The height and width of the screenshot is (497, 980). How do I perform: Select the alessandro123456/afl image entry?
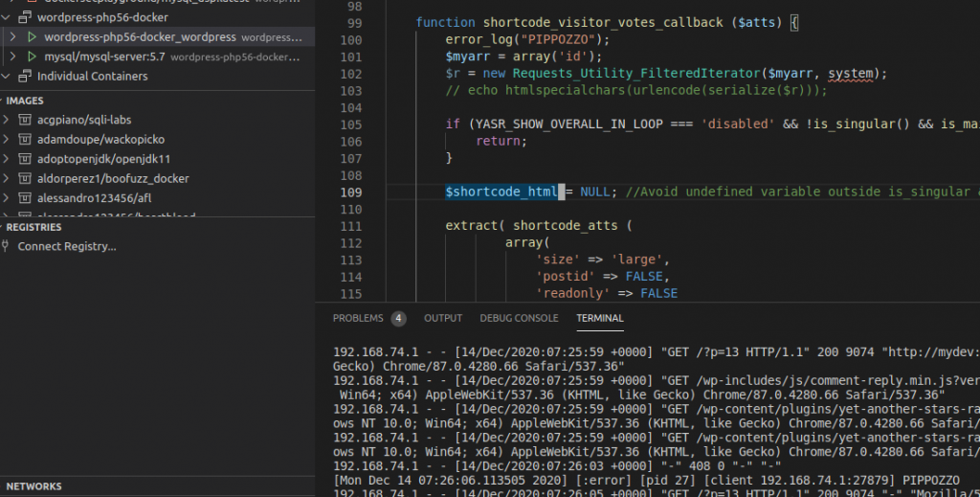point(158,197)
